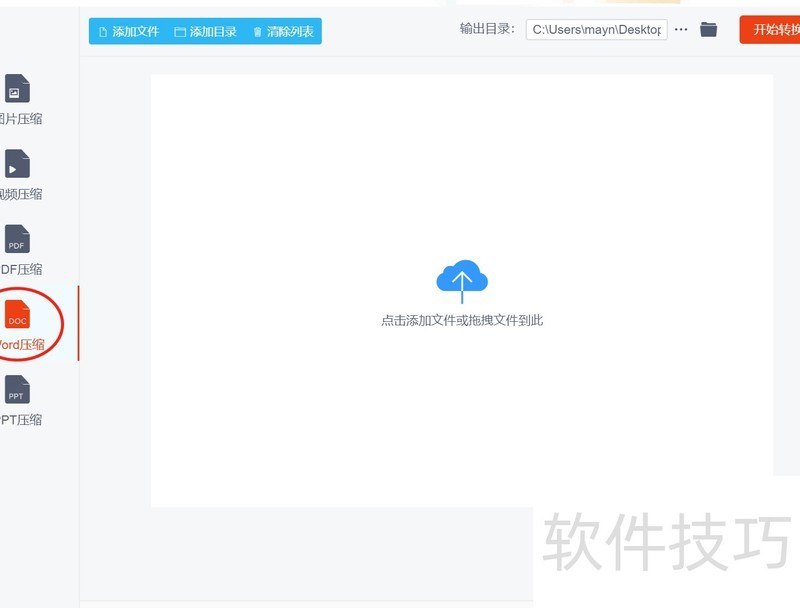Viewport: 800px width, 608px height.
Task: Switch to the 图片压缩 tab label
Action: 21,119
